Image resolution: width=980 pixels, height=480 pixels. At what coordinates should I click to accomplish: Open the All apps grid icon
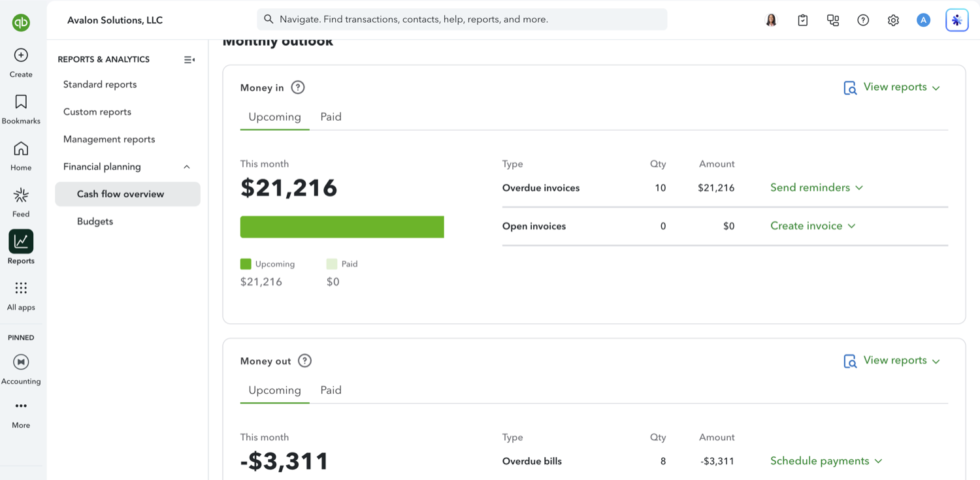[21, 288]
